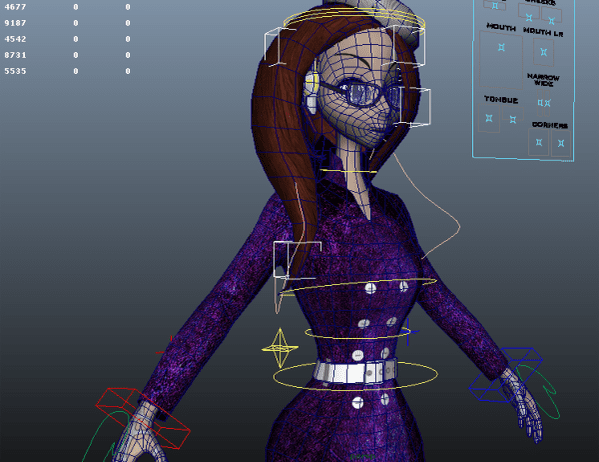
Task: Select the yellow neck ring controller
Action: click(348, 172)
